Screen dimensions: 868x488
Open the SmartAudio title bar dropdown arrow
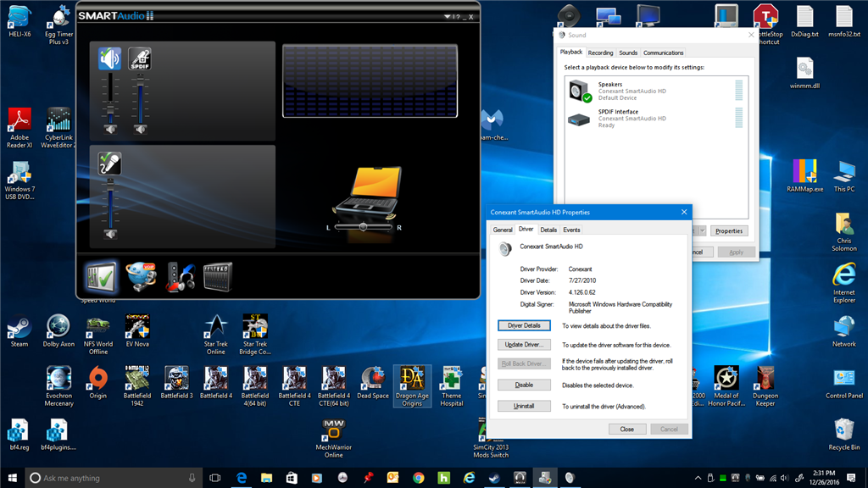click(448, 17)
